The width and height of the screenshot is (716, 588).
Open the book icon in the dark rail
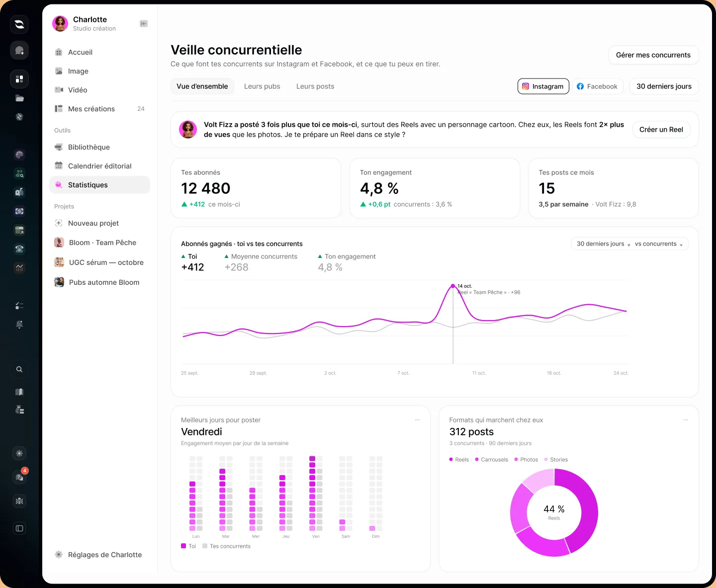pyautogui.click(x=19, y=392)
